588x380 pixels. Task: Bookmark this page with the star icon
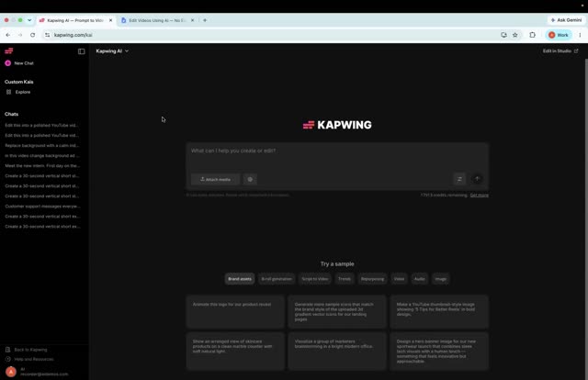pyautogui.click(x=515, y=35)
